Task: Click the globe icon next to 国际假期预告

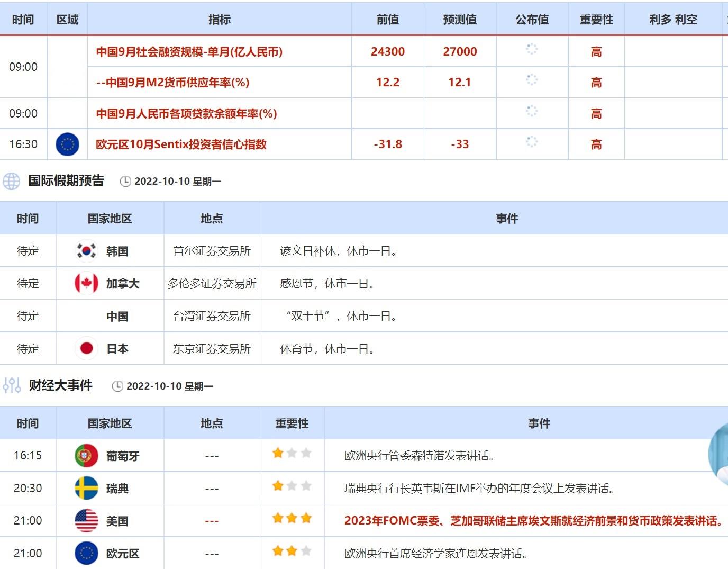Action: pos(12,181)
